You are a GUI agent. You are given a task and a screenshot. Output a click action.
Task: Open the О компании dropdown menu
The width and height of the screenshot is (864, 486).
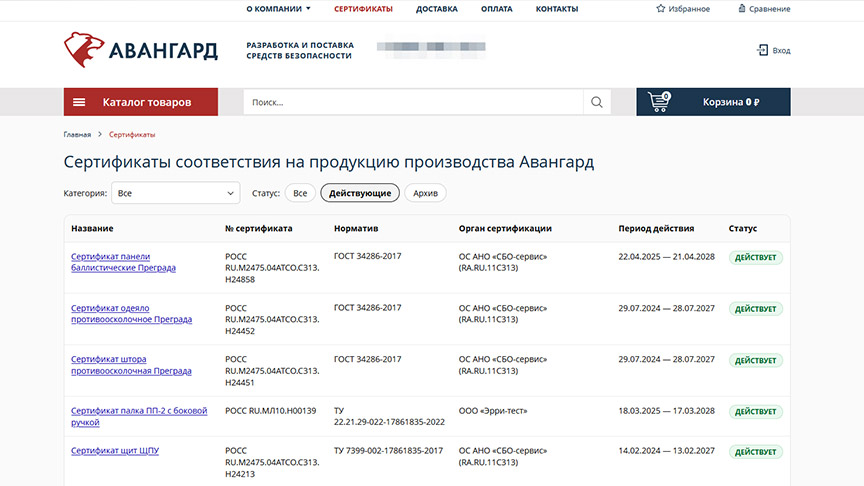[x=279, y=9]
